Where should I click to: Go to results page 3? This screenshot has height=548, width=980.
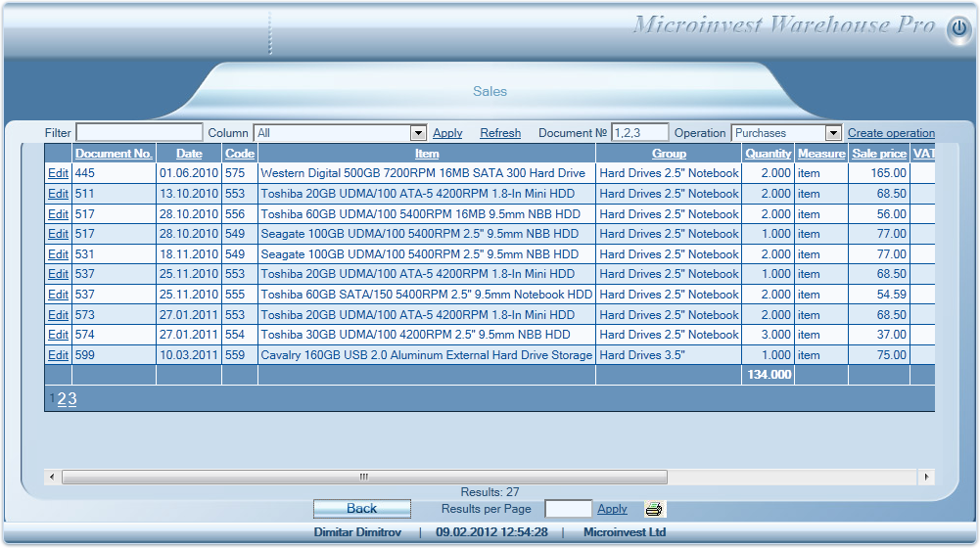(x=71, y=398)
